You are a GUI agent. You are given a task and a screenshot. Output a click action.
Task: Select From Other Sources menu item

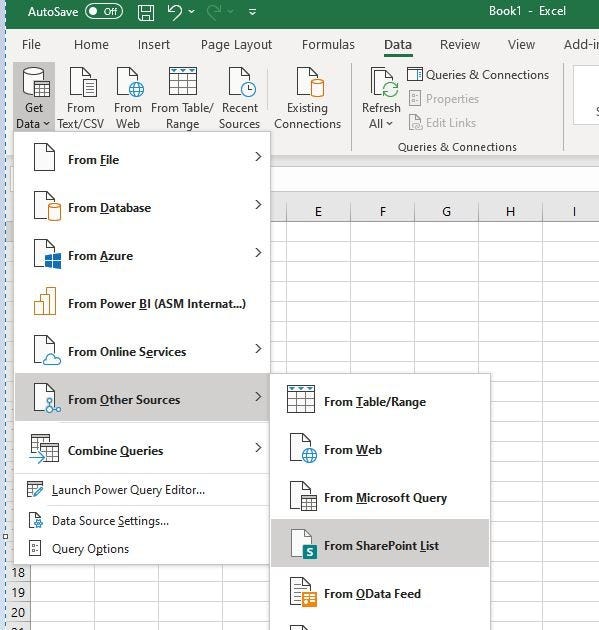(142, 397)
